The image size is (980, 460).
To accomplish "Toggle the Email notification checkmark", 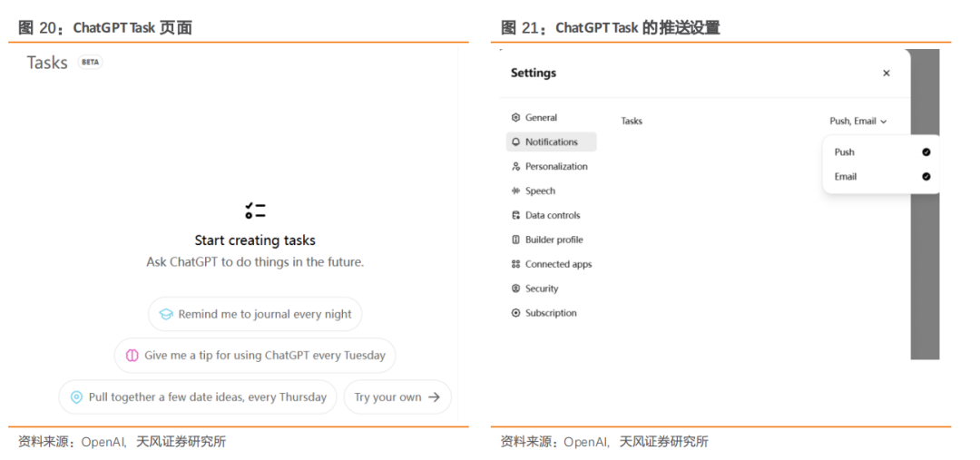I will coord(926,176).
